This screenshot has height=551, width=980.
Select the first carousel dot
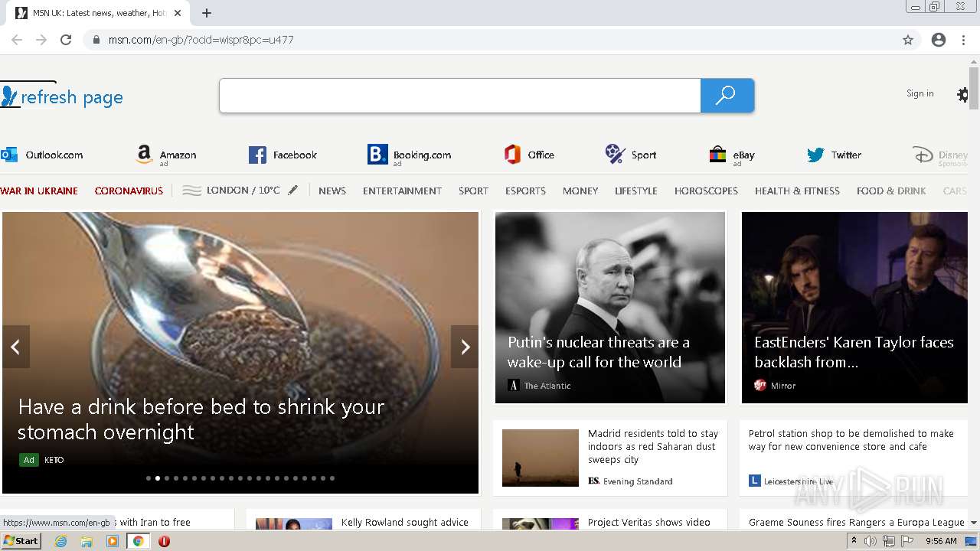pyautogui.click(x=149, y=478)
